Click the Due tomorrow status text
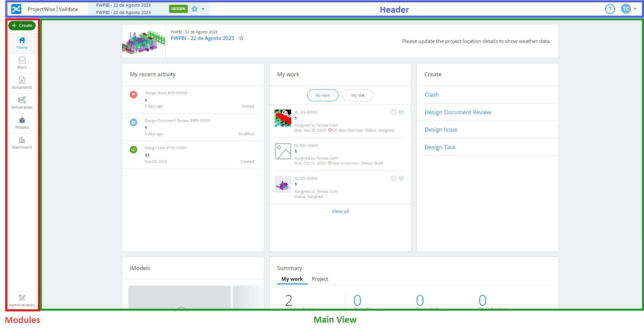Viewport: 644px width, 329px height. pos(345,163)
